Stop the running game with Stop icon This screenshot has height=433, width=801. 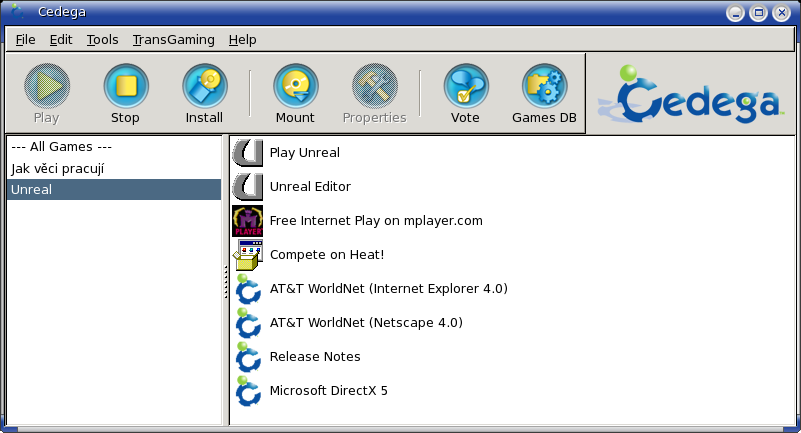click(x=126, y=86)
